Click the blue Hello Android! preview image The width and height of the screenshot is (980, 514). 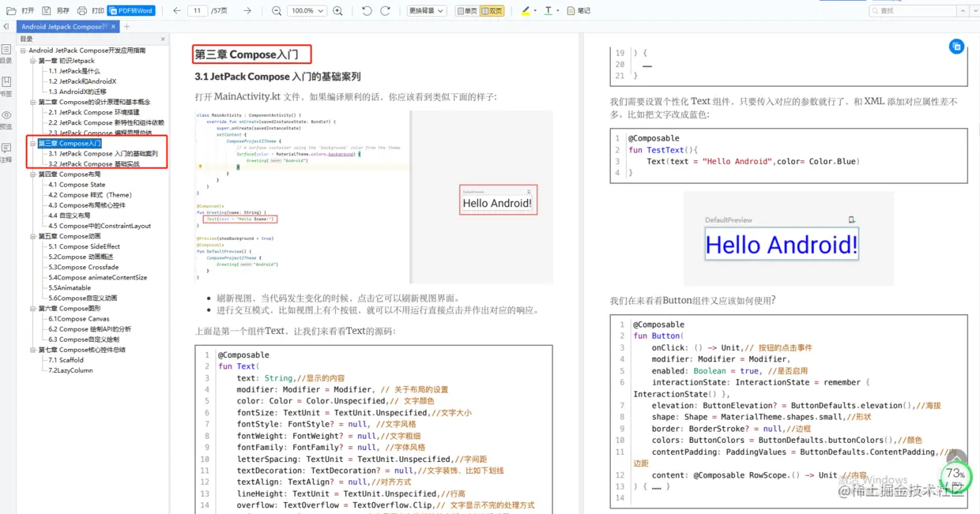(x=782, y=244)
